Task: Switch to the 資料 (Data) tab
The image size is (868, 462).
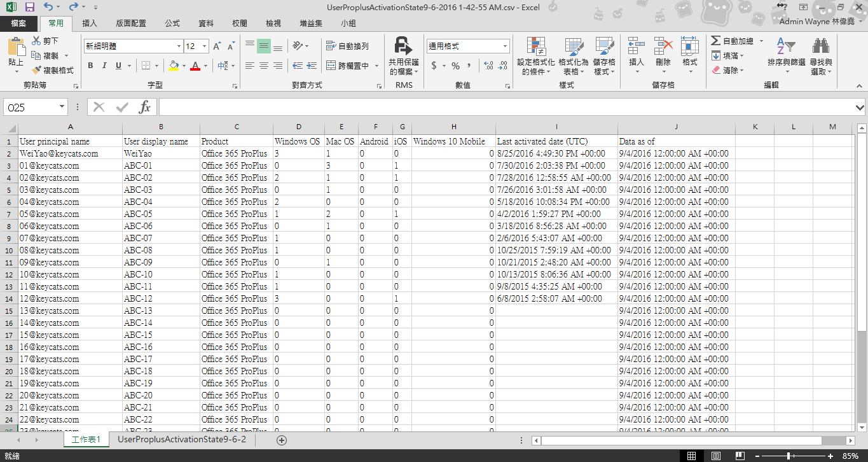Action: coord(206,24)
